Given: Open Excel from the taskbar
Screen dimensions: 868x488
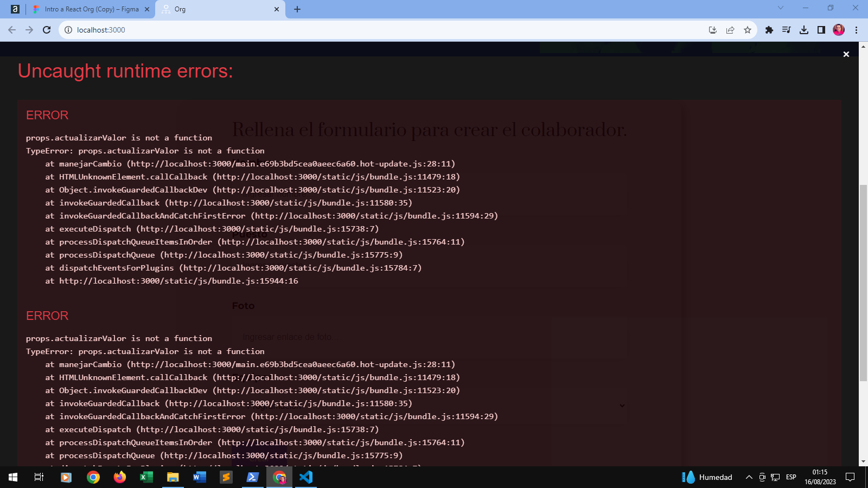Looking at the screenshot, I should click(x=146, y=477).
